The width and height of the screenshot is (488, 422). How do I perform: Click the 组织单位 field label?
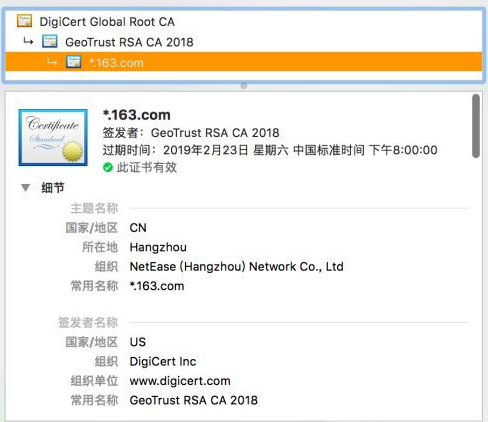point(94,381)
